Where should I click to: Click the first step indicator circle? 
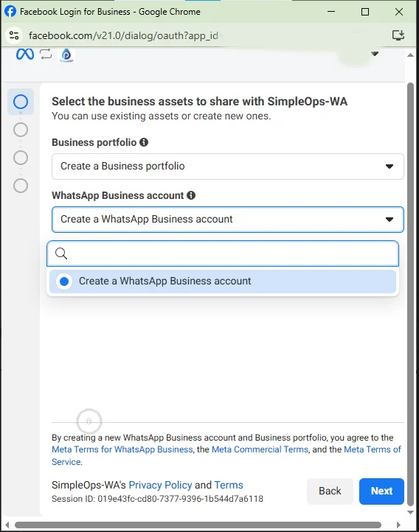pos(21,102)
